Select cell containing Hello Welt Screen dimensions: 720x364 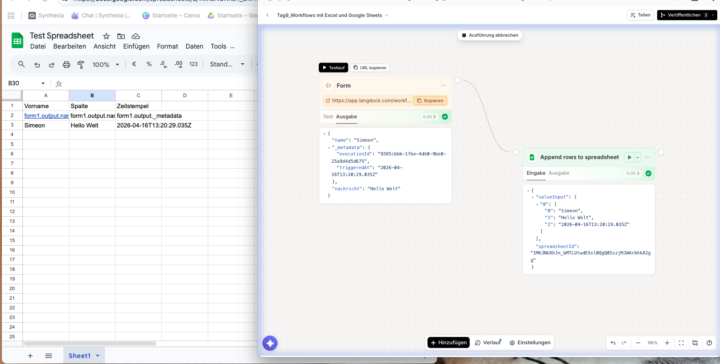pos(92,125)
